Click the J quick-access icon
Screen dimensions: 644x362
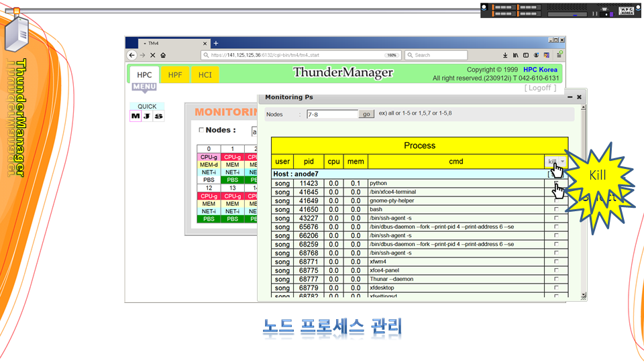point(147,116)
